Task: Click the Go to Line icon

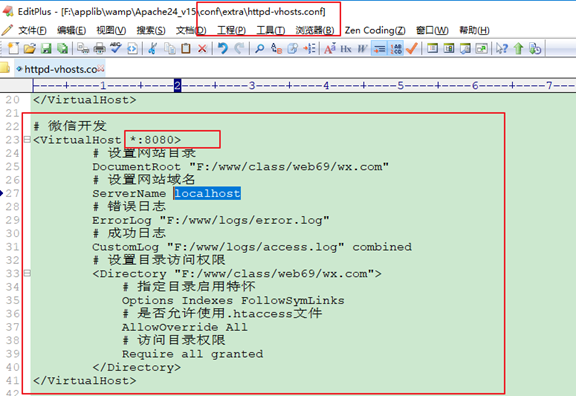Action: pyautogui.click(x=309, y=48)
